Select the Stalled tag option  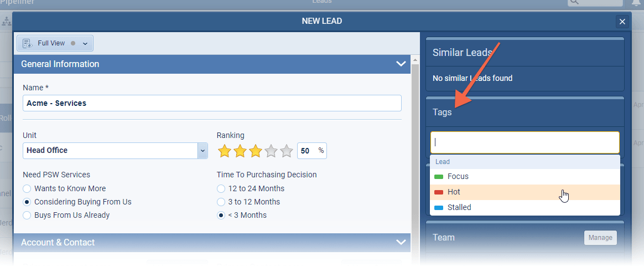click(x=459, y=207)
